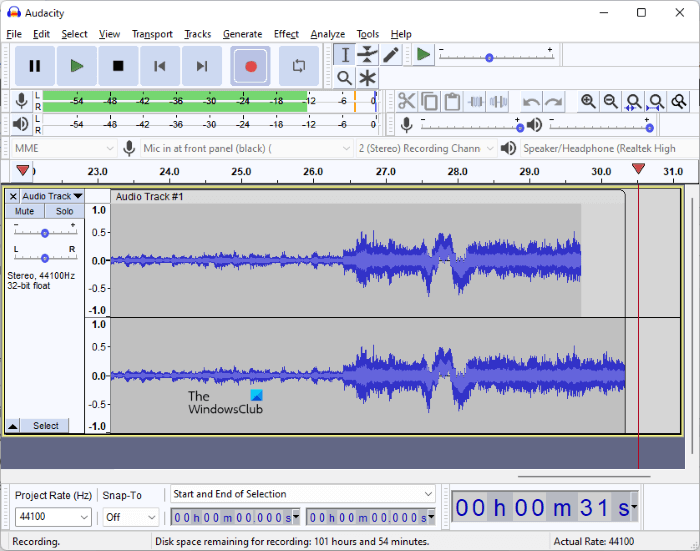This screenshot has width=700, height=551.
Task: Expand the Project Rate dropdown
Action: click(x=83, y=517)
